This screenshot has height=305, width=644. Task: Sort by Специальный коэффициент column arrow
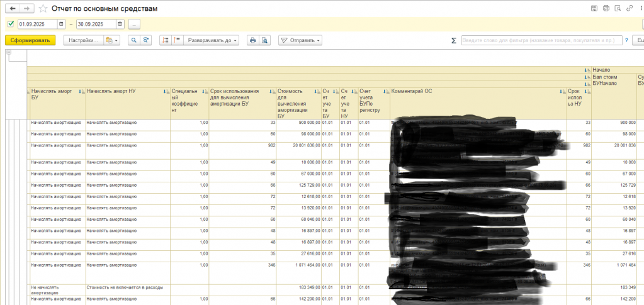pyautogui.click(x=205, y=92)
